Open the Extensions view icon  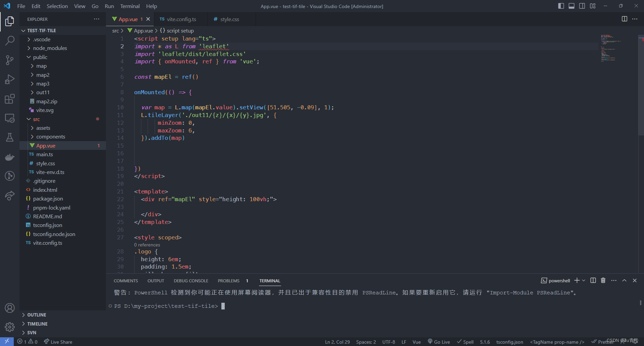pyautogui.click(x=10, y=99)
